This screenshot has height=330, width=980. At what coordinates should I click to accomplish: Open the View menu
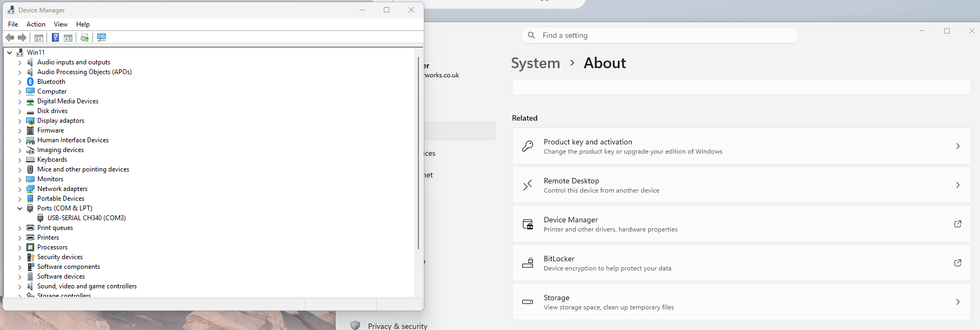61,24
